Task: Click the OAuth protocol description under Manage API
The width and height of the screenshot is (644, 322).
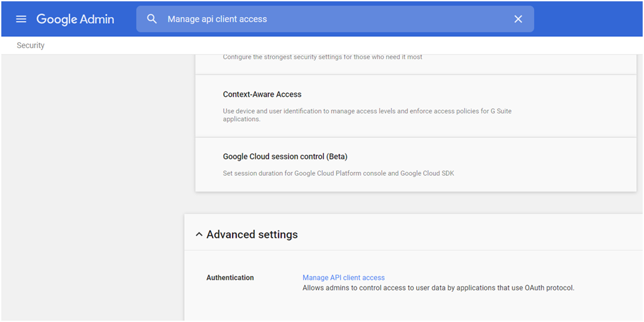Action: tap(439, 288)
